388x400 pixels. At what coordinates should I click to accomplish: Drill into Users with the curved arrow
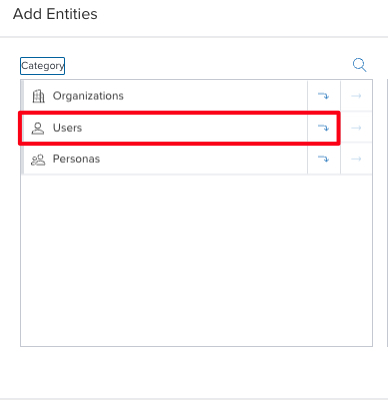click(x=323, y=128)
